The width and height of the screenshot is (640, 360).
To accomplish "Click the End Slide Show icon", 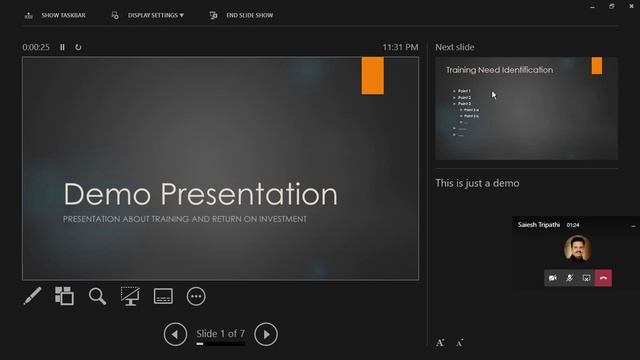I will click(213, 16).
